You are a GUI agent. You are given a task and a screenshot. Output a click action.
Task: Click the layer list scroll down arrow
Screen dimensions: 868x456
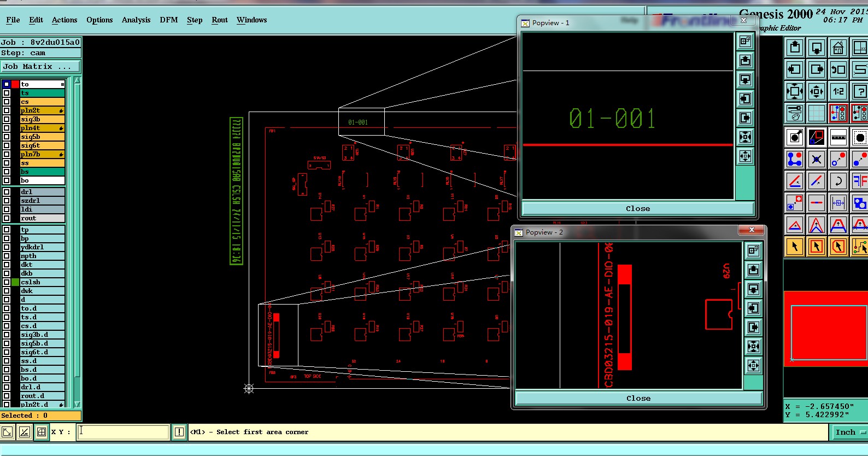pyautogui.click(x=77, y=404)
